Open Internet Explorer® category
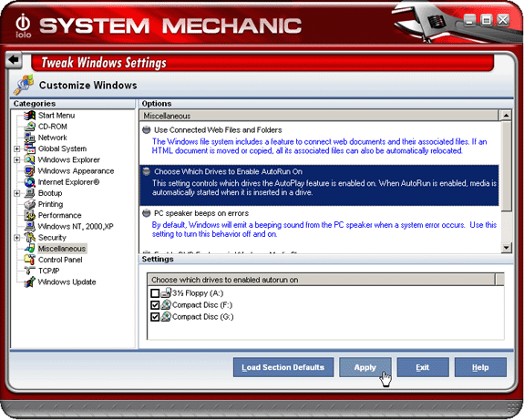Screen dimensions: 524x420 [68, 182]
